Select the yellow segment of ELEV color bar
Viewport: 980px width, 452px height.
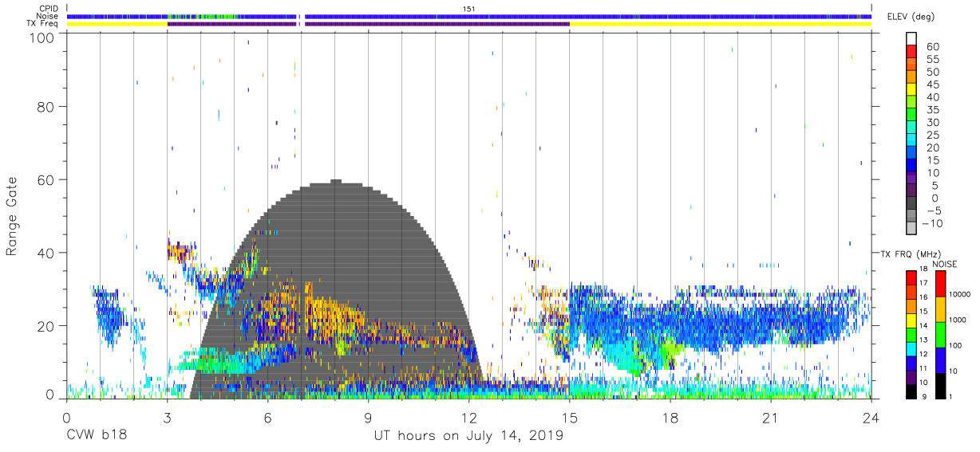coord(911,90)
